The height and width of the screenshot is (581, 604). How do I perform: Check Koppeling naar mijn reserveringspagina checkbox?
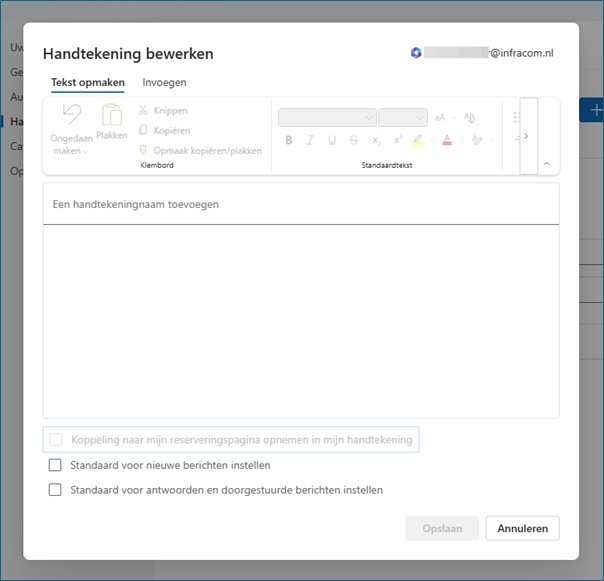click(x=55, y=440)
